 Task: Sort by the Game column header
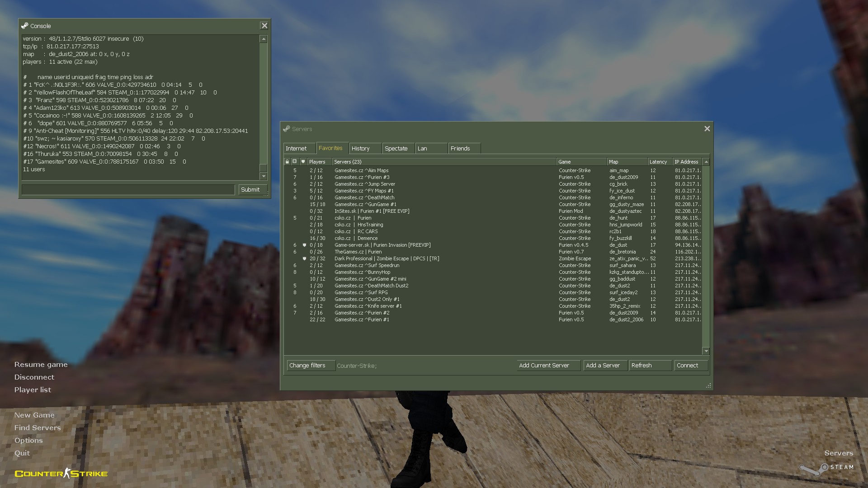point(581,162)
